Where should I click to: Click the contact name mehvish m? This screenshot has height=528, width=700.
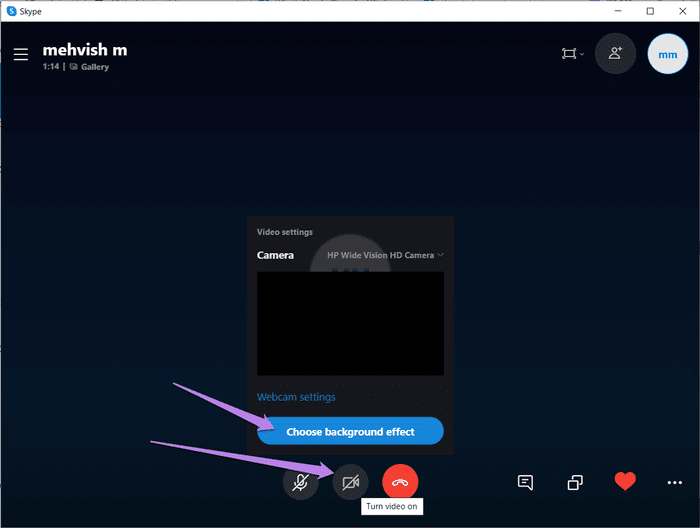coord(85,50)
